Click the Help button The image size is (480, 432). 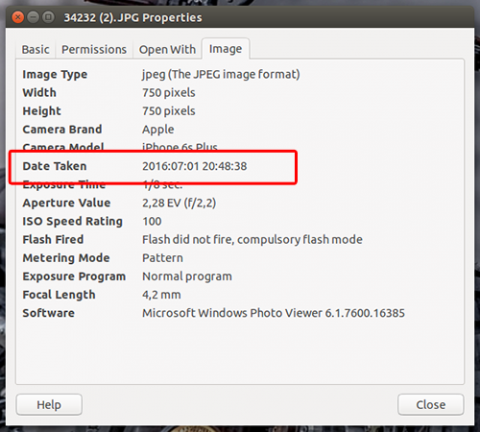point(49,405)
